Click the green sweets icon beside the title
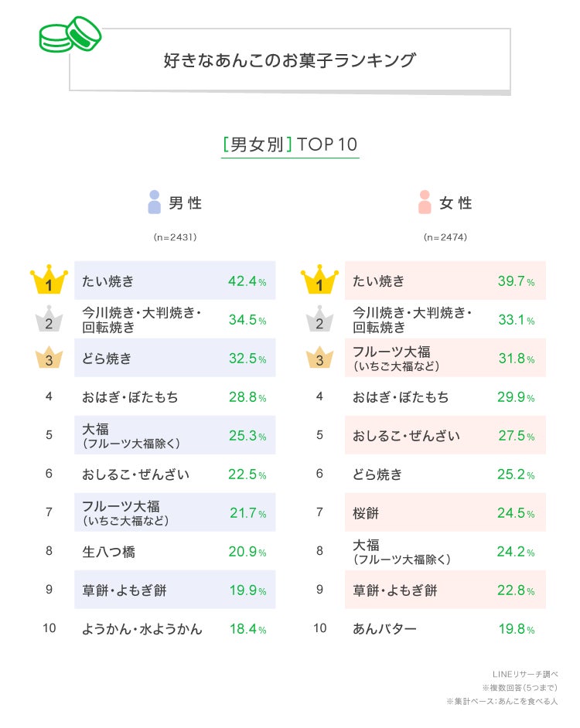The width and height of the screenshot is (580, 728). tap(70, 33)
